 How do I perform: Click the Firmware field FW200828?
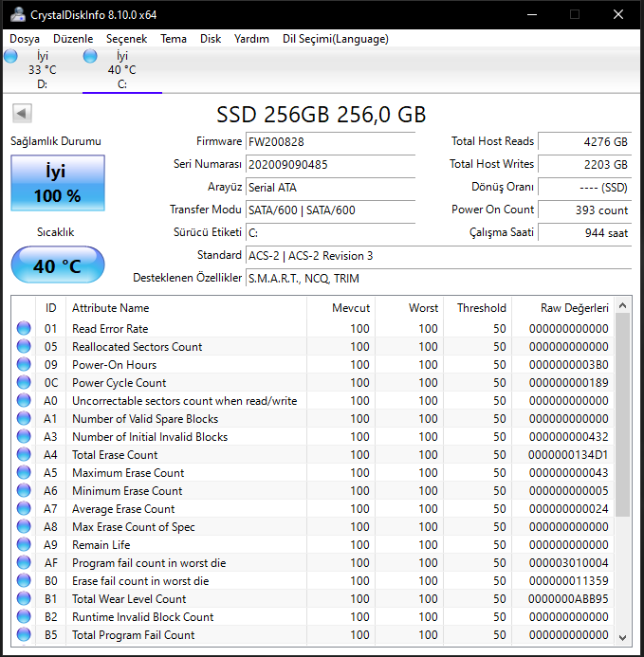coord(330,141)
